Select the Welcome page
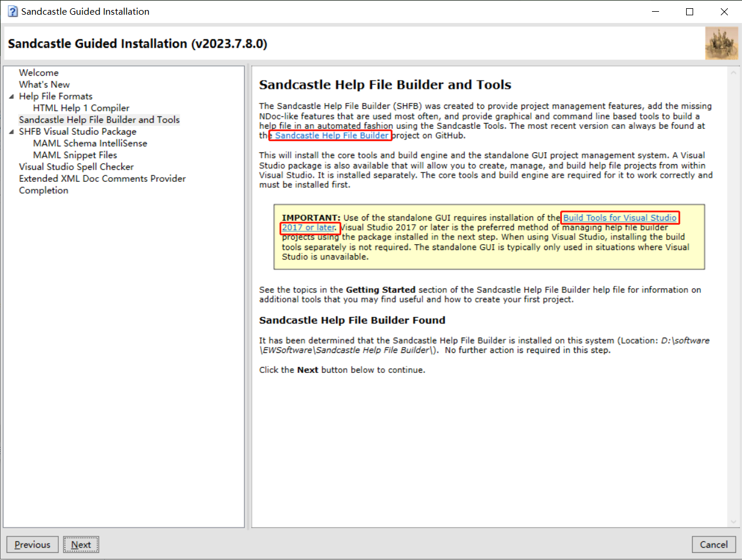This screenshot has height=560, width=742. coord(39,73)
